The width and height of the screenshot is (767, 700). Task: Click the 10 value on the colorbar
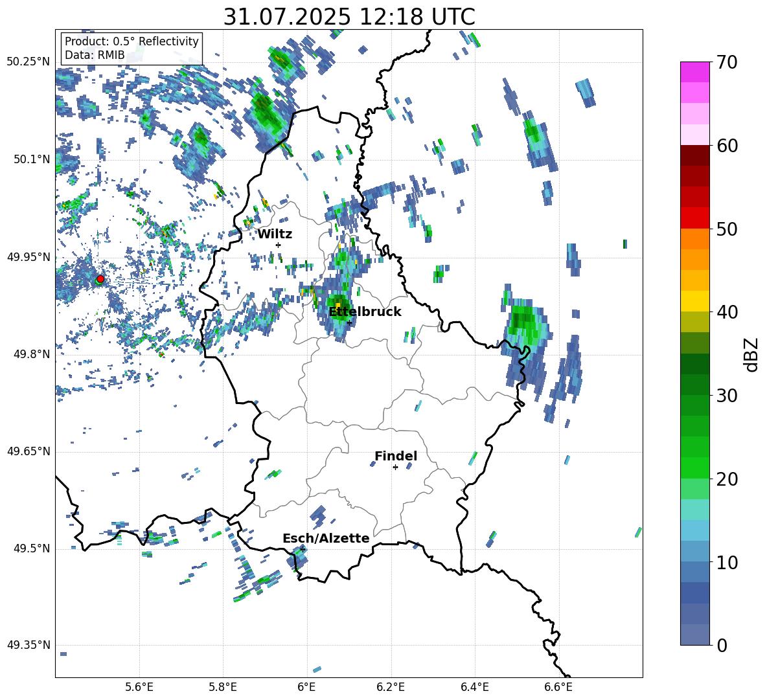(726, 562)
